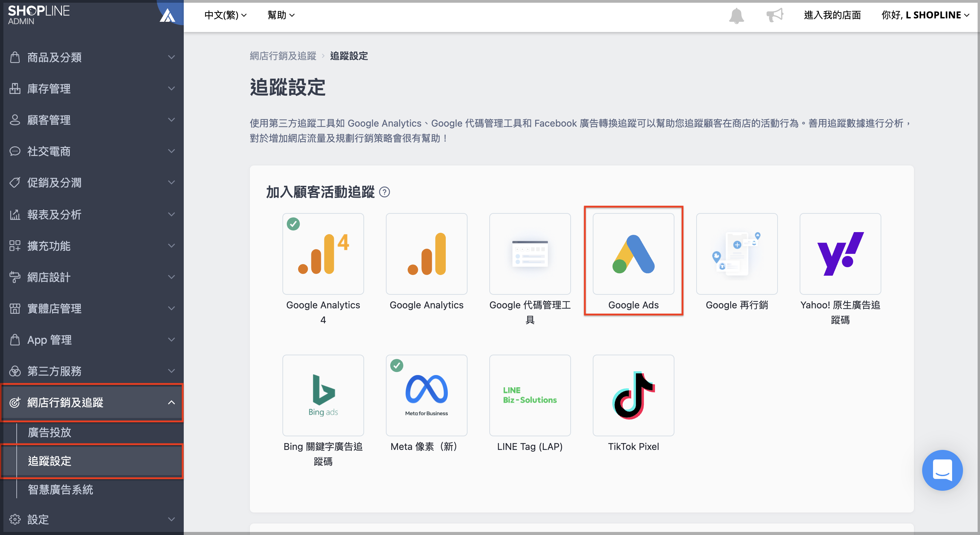Open the App 管理 sidebar menu
This screenshot has width=980, height=535.
click(x=92, y=339)
